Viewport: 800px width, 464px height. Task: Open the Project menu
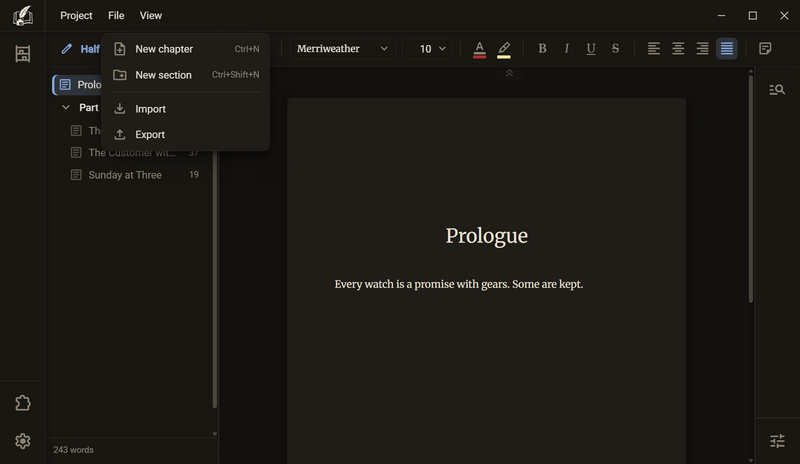(76, 16)
